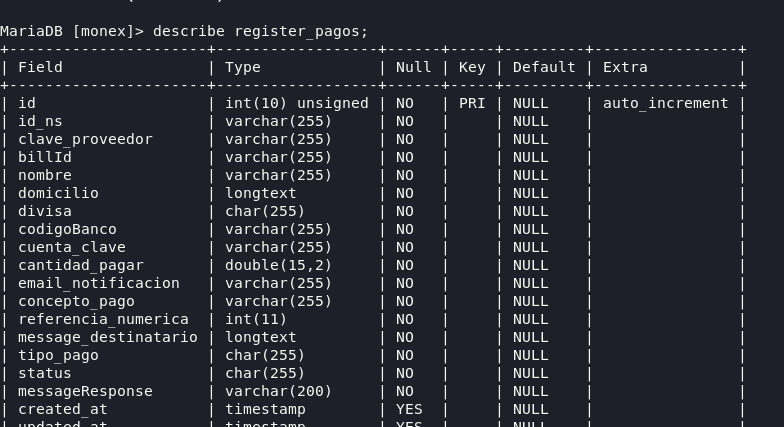Click the email_notificacion field name
784x427 pixels.
tap(99, 283)
